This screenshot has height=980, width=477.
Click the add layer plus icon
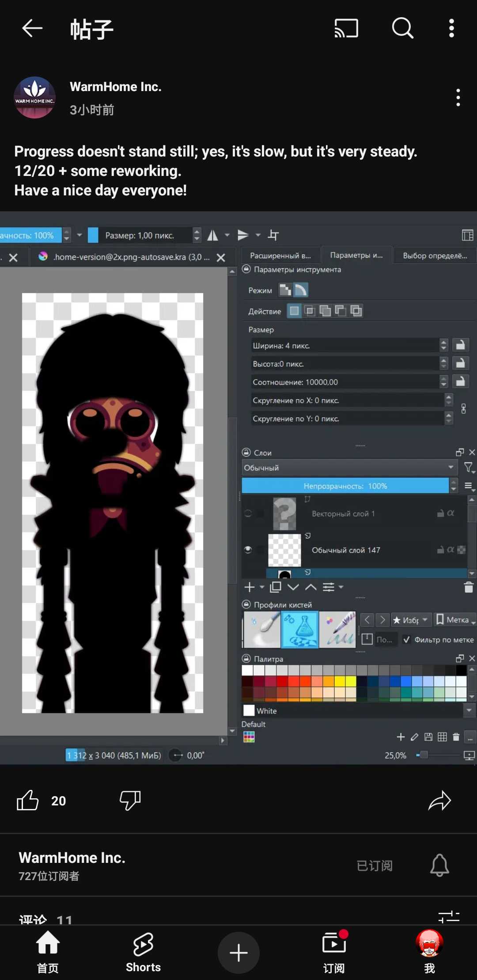[x=250, y=587]
